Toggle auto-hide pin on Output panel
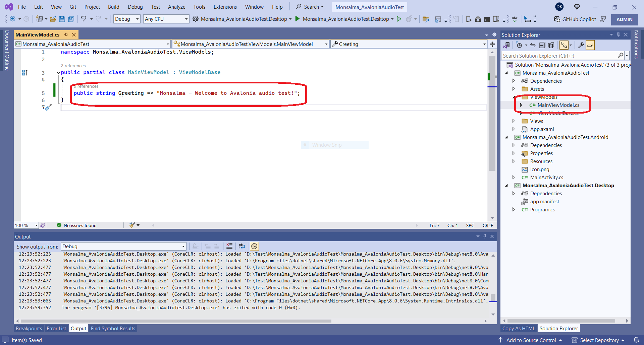The image size is (644, 345). tap(485, 236)
